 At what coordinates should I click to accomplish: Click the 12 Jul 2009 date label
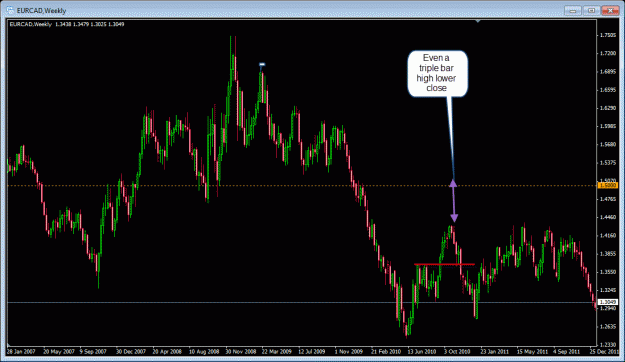click(x=311, y=352)
